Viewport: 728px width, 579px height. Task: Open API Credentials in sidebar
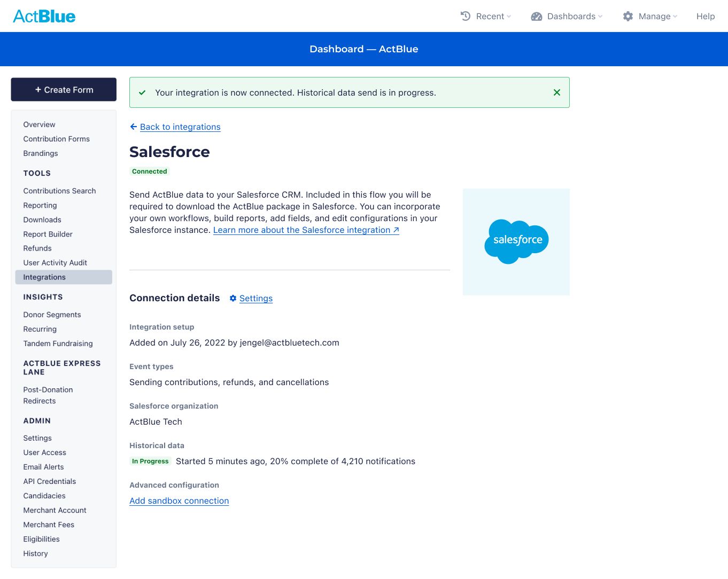(49, 481)
